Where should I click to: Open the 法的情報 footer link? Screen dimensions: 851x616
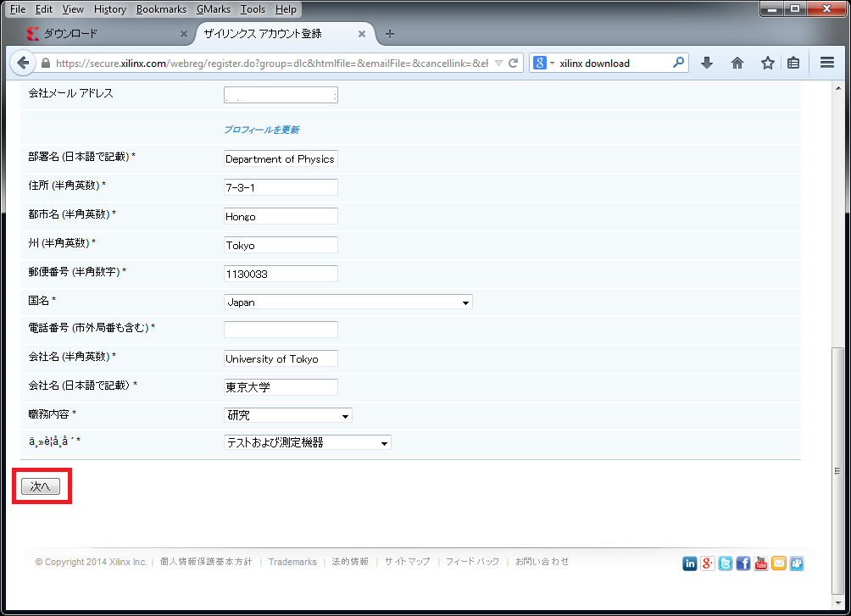350,562
